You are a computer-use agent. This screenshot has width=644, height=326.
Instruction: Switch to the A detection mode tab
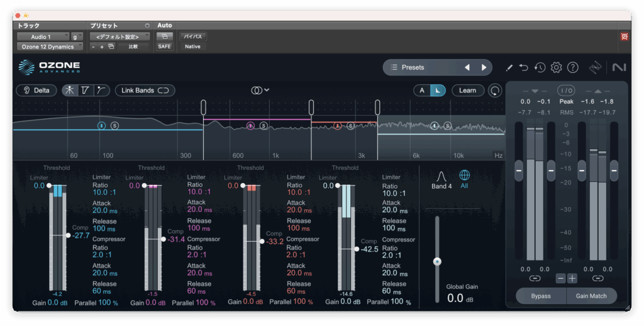[422, 91]
